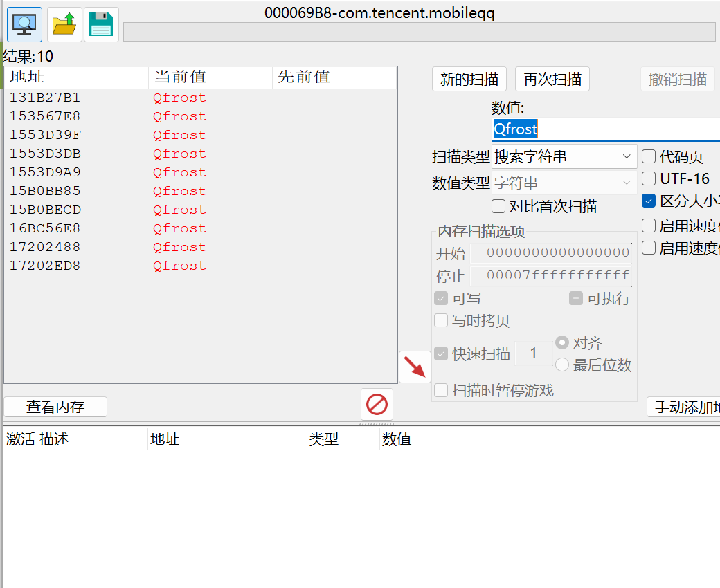The width and height of the screenshot is (720, 588).
Task: Enable the 对比首次扫描 checkbox
Action: (x=498, y=206)
